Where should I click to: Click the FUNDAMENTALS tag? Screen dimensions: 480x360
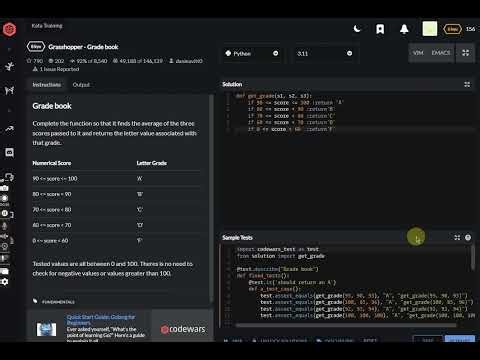[x=58, y=302]
